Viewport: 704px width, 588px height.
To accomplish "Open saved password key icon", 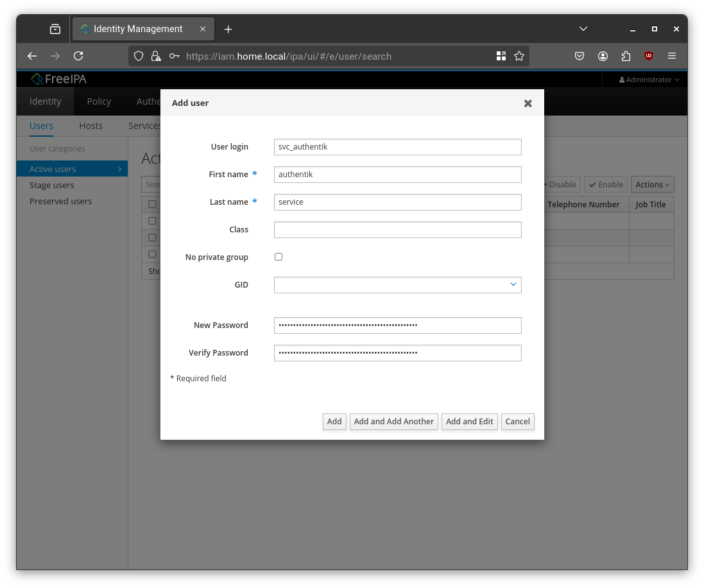I will click(174, 56).
